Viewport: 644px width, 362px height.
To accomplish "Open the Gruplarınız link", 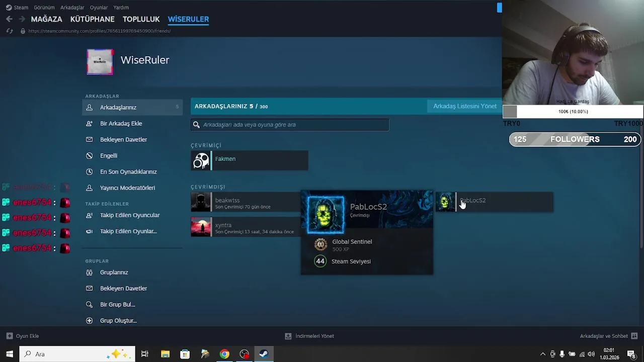I will pyautogui.click(x=114, y=272).
